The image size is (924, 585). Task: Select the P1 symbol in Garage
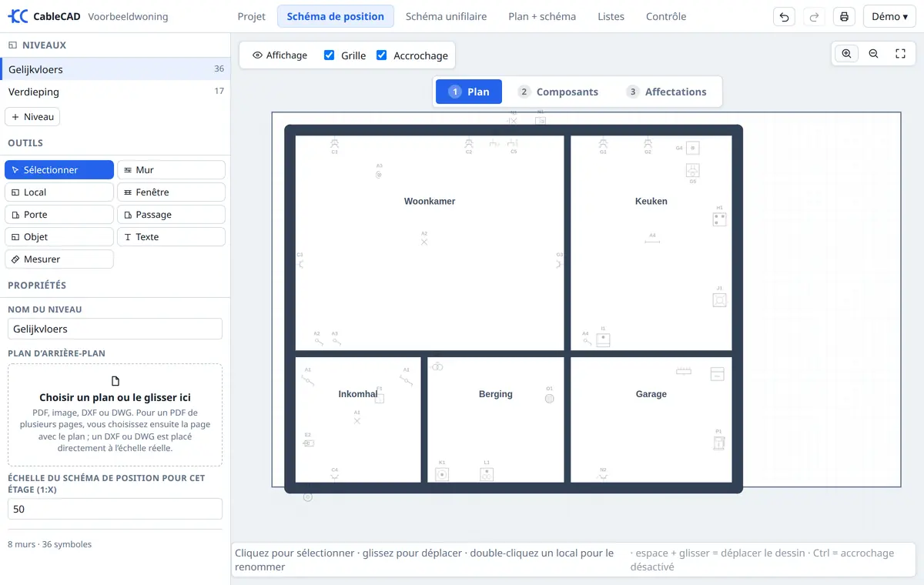(719, 443)
